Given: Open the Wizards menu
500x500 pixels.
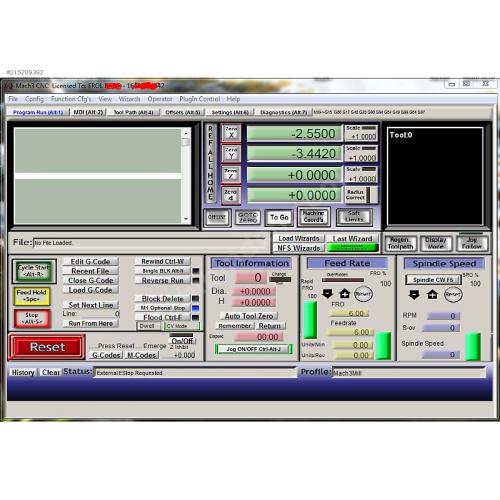Looking at the screenshot, I should (129, 99).
